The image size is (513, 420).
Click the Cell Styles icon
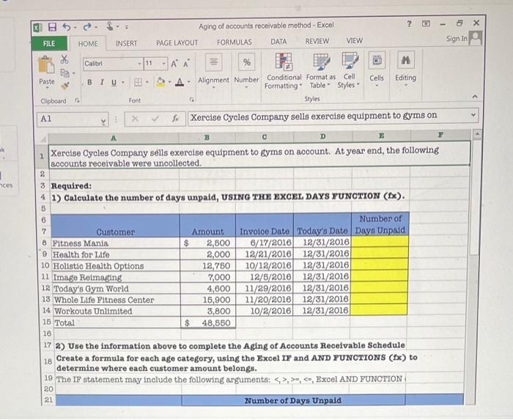pyautogui.click(x=350, y=61)
